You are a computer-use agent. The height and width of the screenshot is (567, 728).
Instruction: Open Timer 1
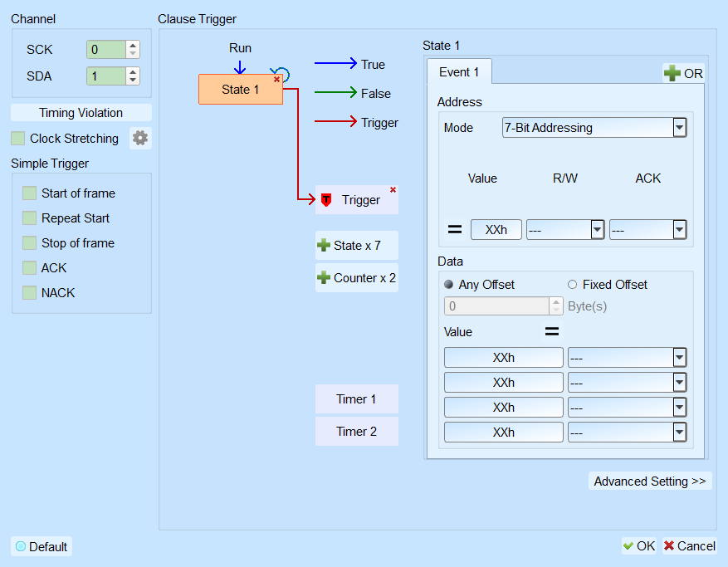pos(357,399)
